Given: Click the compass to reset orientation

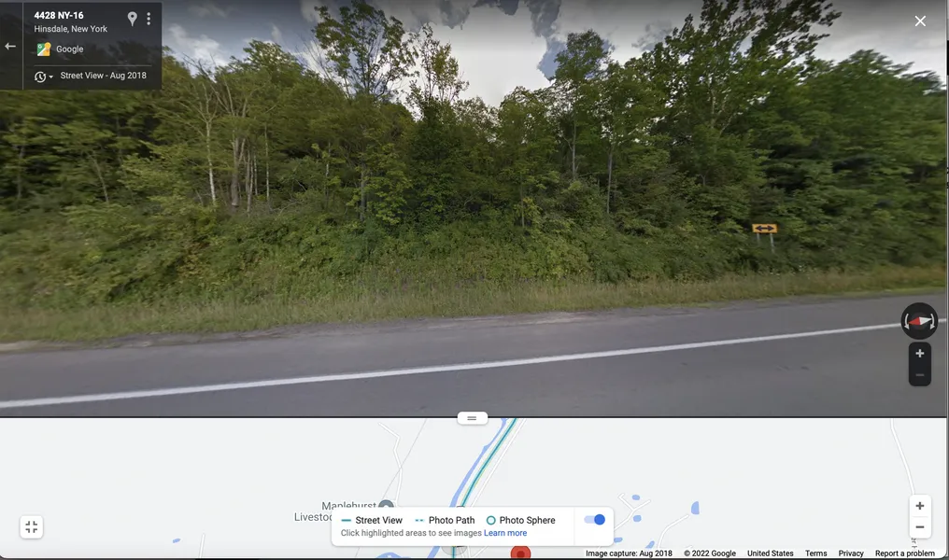Looking at the screenshot, I should click(919, 320).
